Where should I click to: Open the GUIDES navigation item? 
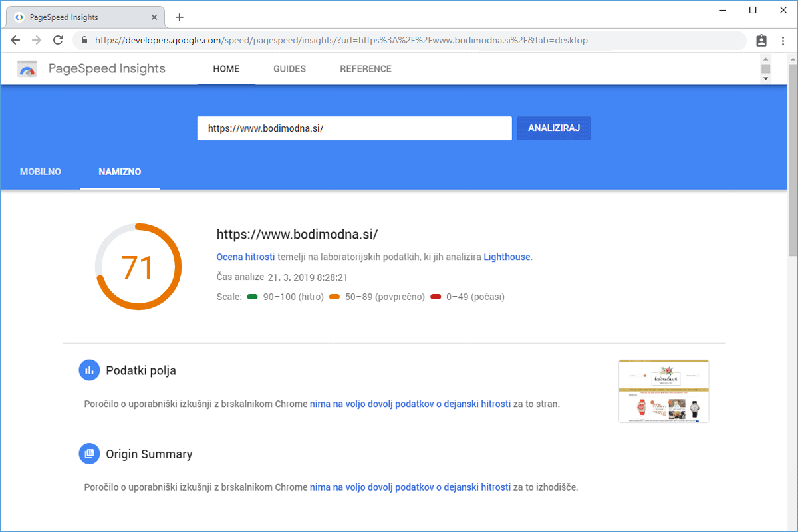pyautogui.click(x=289, y=69)
